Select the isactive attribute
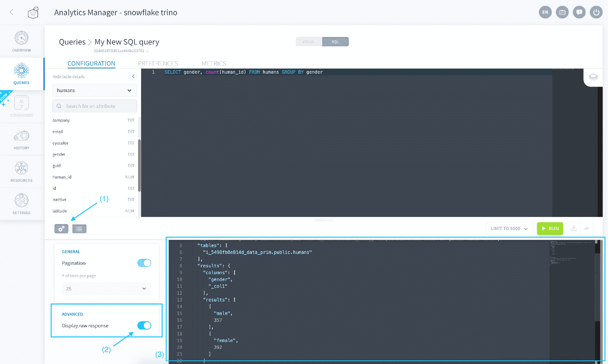 [93, 199]
